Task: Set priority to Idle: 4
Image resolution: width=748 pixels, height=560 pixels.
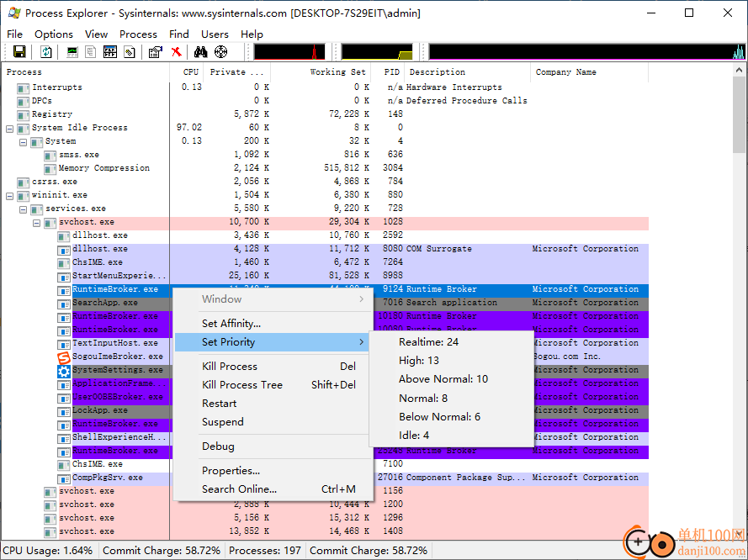Action: tap(451, 436)
